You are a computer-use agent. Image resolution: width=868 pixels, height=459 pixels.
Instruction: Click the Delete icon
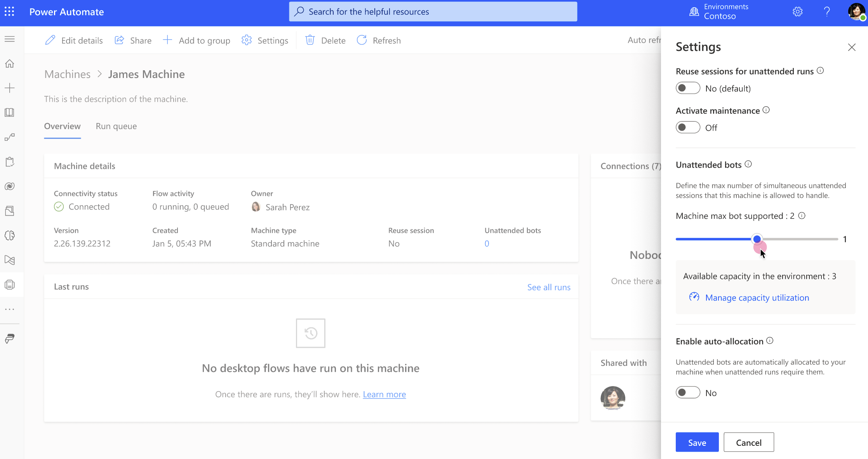point(310,40)
